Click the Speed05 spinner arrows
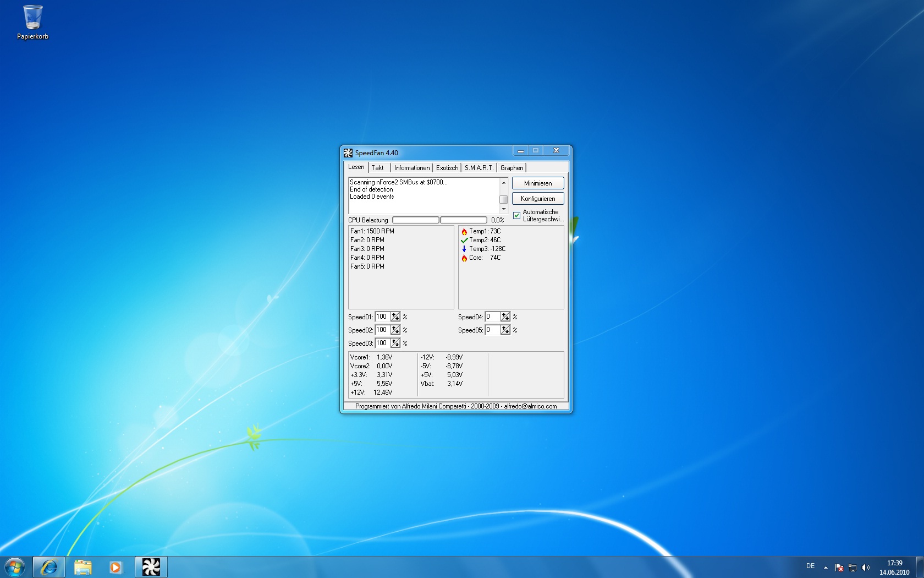 pos(505,330)
